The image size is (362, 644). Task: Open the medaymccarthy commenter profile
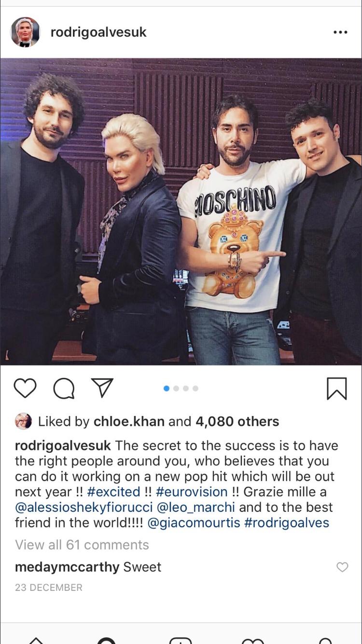(x=67, y=567)
